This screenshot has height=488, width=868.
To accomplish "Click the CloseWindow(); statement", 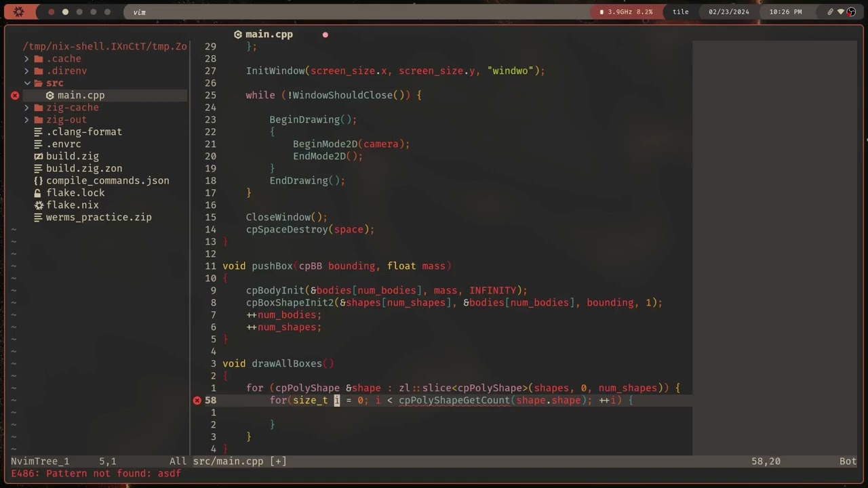I will click(287, 218).
